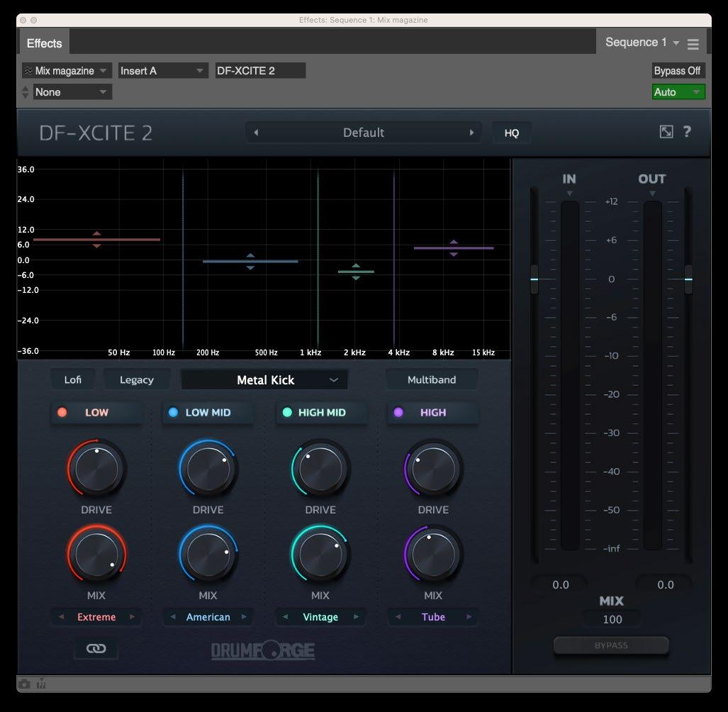
Task: Click the camera snapshot icon at bottom
Action: tap(24, 684)
